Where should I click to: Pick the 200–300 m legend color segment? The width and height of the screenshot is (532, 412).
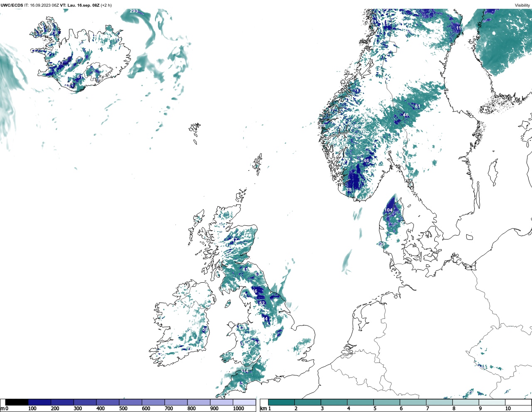click(62, 402)
